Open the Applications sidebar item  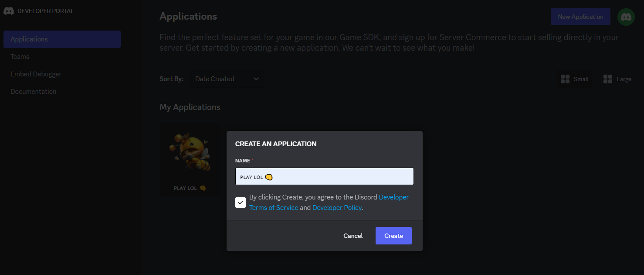click(x=62, y=39)
